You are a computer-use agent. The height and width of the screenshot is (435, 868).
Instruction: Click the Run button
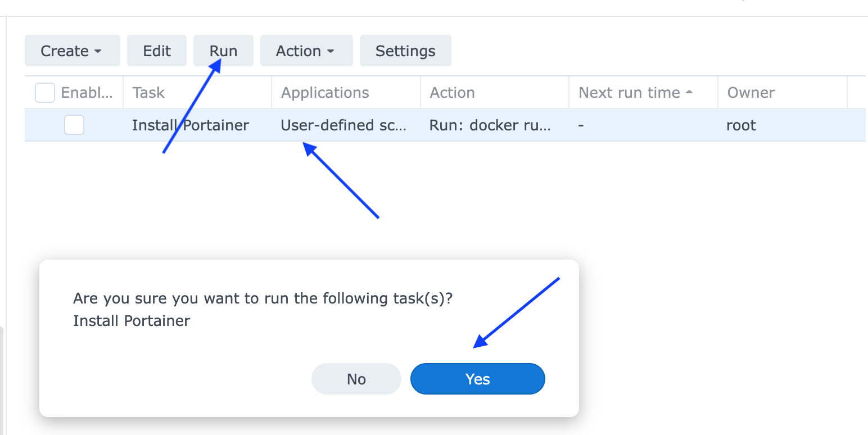click(223, 51)
